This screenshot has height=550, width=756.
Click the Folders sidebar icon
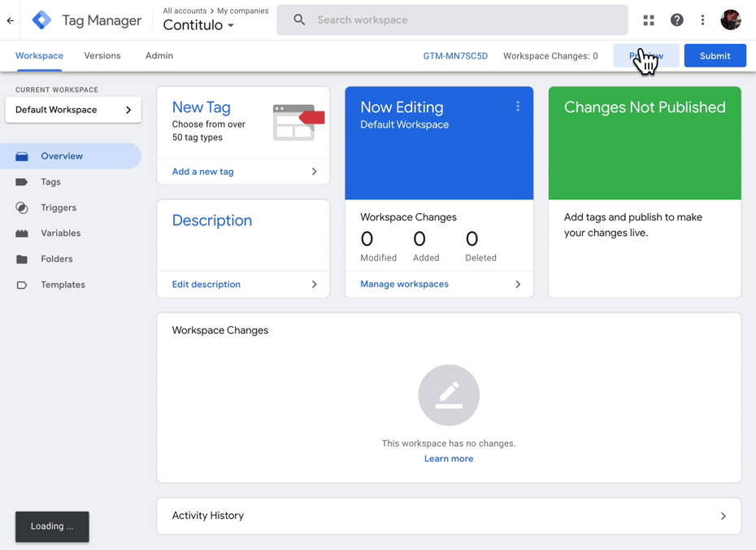[x=22, y=259]
